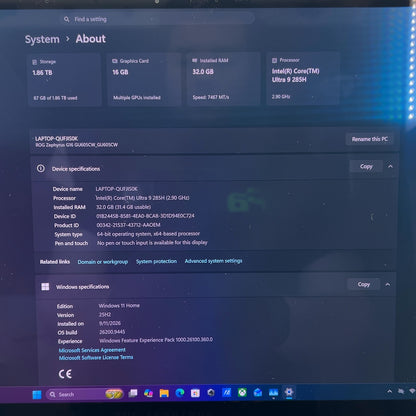This screenshot has width=416, height=416.
Task: Open File Explorer from the taskbar
Action: pyautogui.click(x=164, y=393)
